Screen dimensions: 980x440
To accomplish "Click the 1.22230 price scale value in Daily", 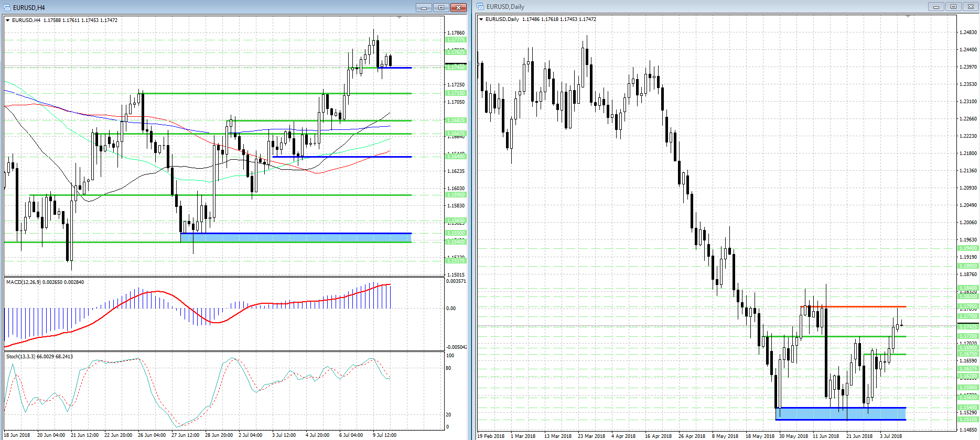I will coord(968,136).
